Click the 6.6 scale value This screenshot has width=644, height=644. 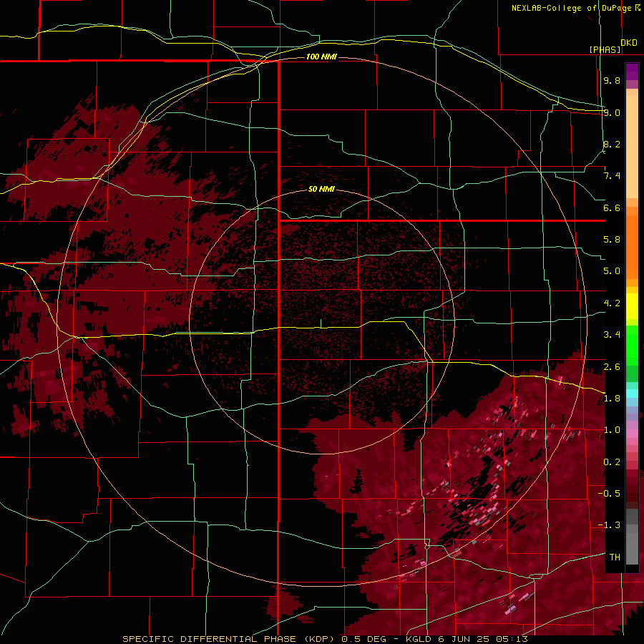point(612,208)
